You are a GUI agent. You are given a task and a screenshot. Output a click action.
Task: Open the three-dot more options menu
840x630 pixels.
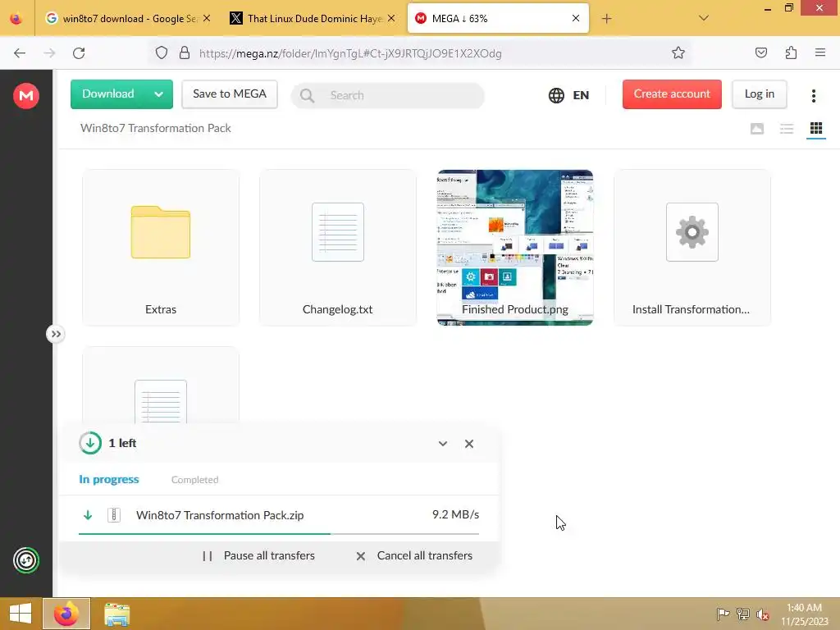(813, 95)
